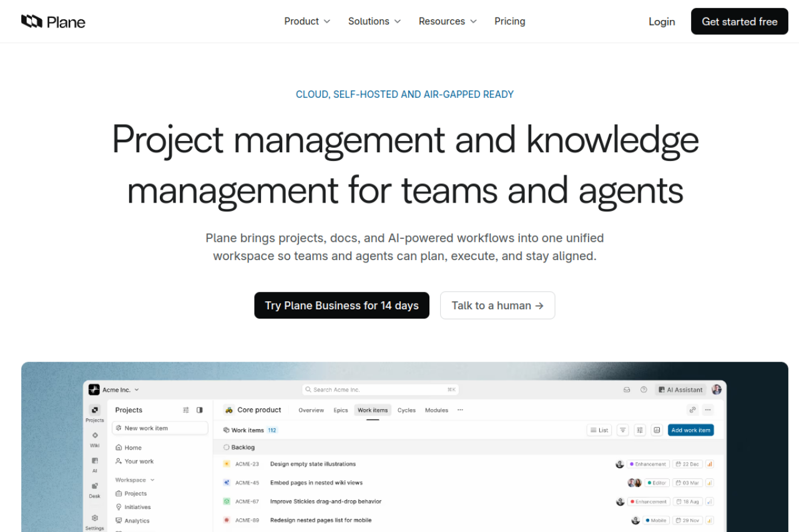The width and height of the screenshot is (799, 532).
Task: Open display settings sliders icon in toolbar
Action: click(x=640, y=430)
